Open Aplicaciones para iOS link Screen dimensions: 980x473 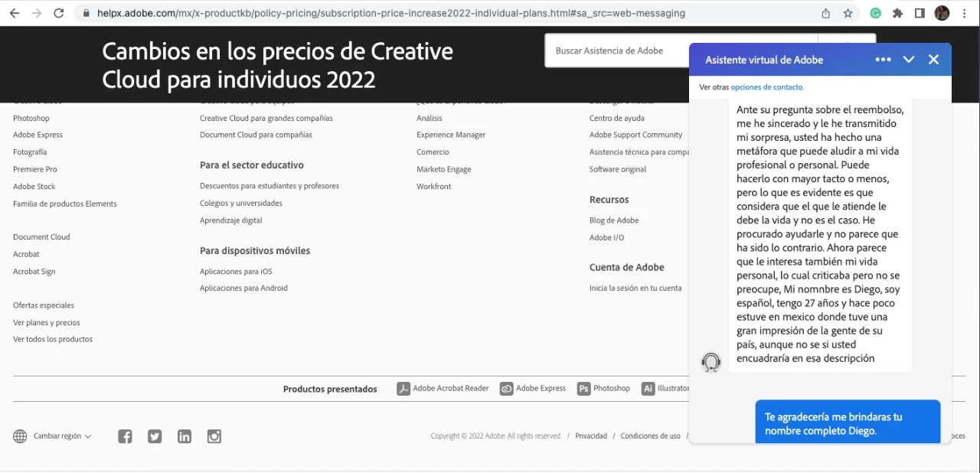pyautogui.click(x=236, y=272)
